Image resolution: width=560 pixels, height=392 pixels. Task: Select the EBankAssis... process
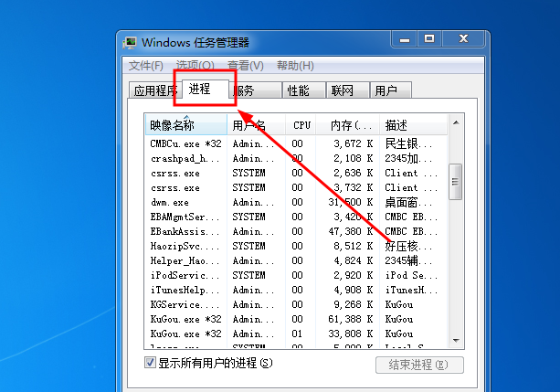tap(296, 231)
